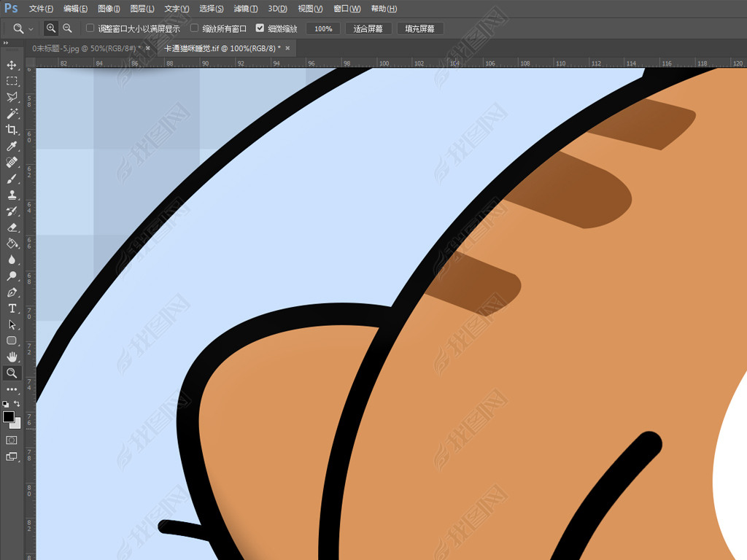The width and height of the screenshot is (747, 560).
Task: Close the 0未标题-5.jpg tab
Action: click(x=147, y=48)
